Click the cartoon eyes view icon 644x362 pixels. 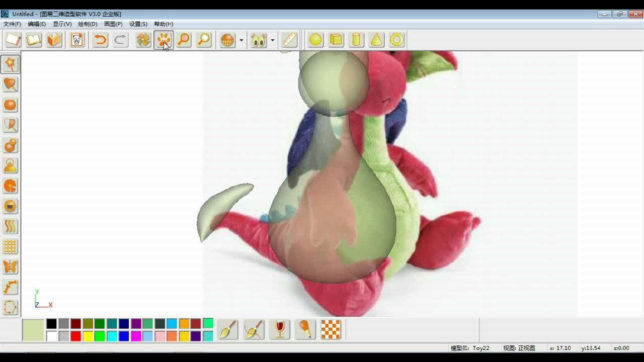259,40
